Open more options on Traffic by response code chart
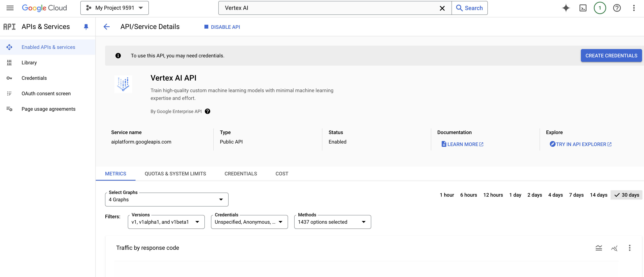 click(630, 248)
